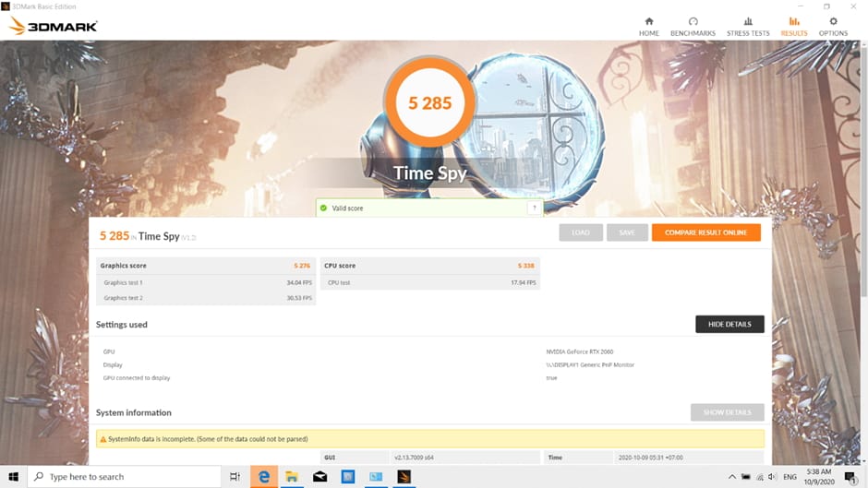Open Task View on the taskbar

click(x=235, y=477)
